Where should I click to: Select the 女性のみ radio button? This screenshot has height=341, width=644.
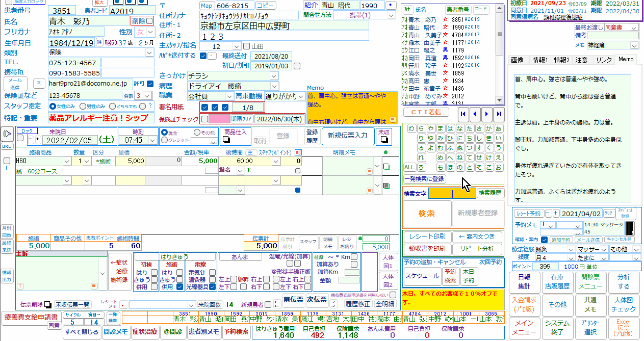pyautogui.click(x=53, y=107)
